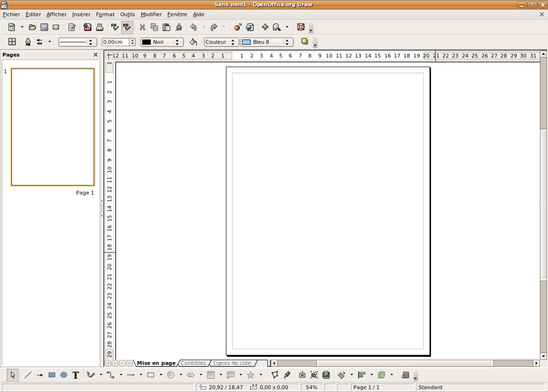Click the Zoom magnifier icon
This screenshot has height=392, width=548.
(277, 27)
